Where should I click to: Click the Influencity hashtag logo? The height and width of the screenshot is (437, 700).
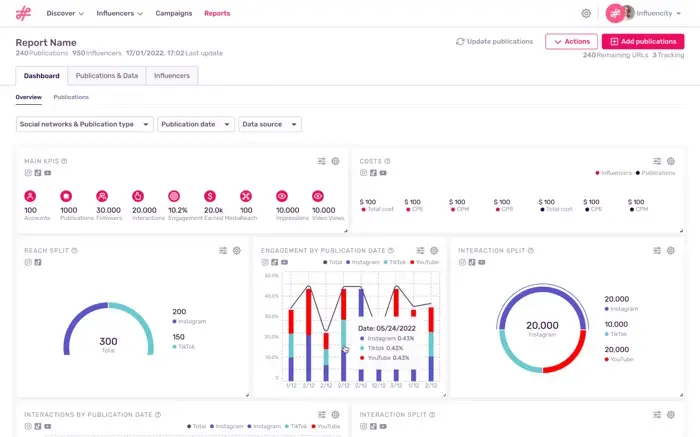pyautogui.click(x=23, y=13)
